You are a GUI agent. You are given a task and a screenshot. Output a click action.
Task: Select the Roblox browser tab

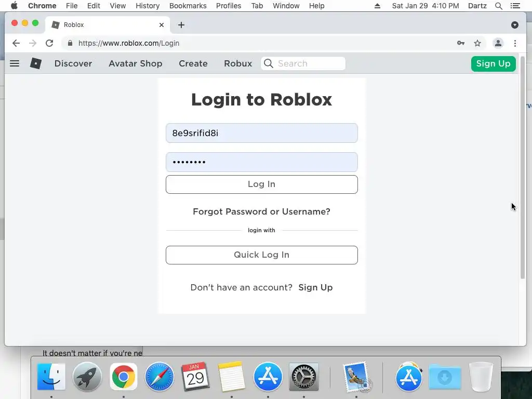[x=107, y=25]
